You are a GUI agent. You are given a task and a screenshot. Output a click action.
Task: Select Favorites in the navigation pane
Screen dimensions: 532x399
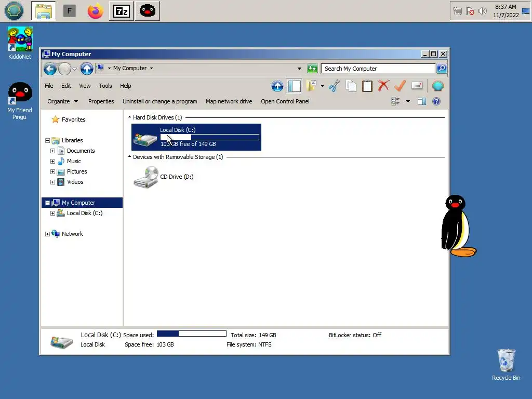pyautogui.click(x=73, y=119)
